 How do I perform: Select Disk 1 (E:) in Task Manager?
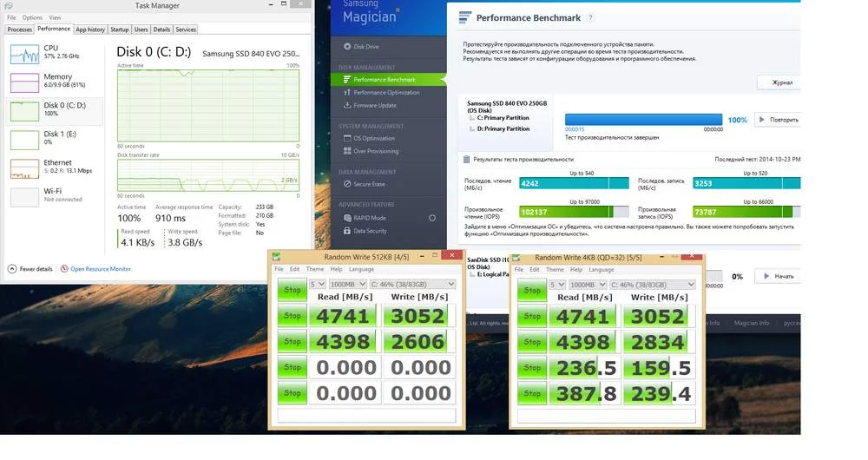[x=54, y=140]
